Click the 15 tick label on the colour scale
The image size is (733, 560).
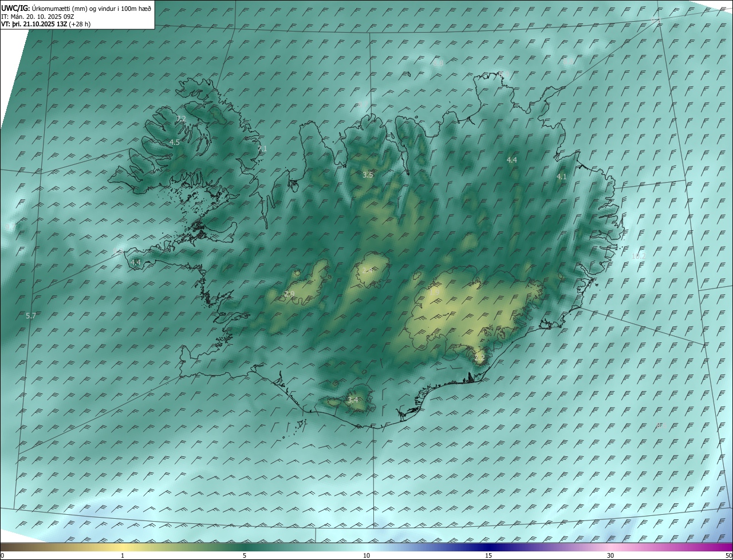[488, 555]
